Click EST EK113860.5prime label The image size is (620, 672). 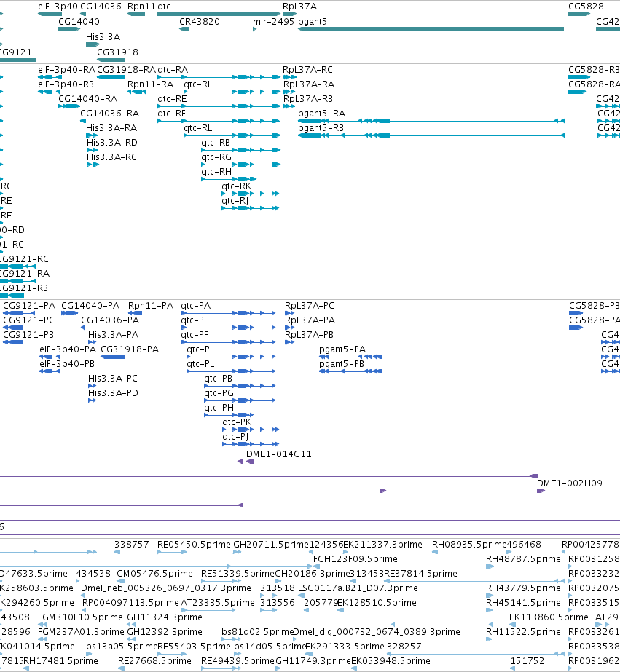[x=549, y=617]
